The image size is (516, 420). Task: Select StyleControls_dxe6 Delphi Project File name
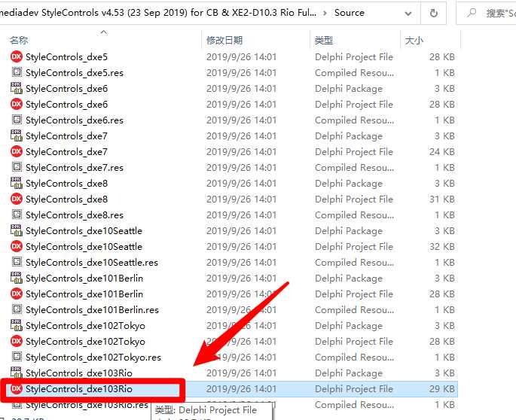66,105
